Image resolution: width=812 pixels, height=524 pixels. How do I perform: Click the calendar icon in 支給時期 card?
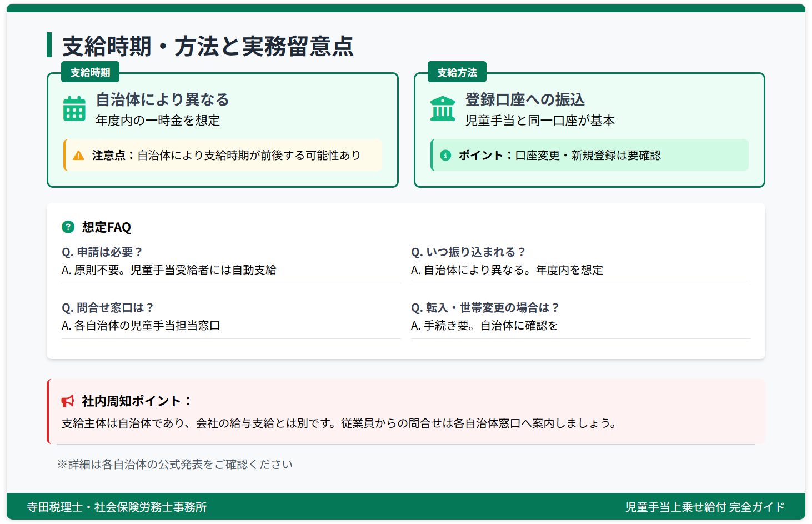tap(74, 109)
